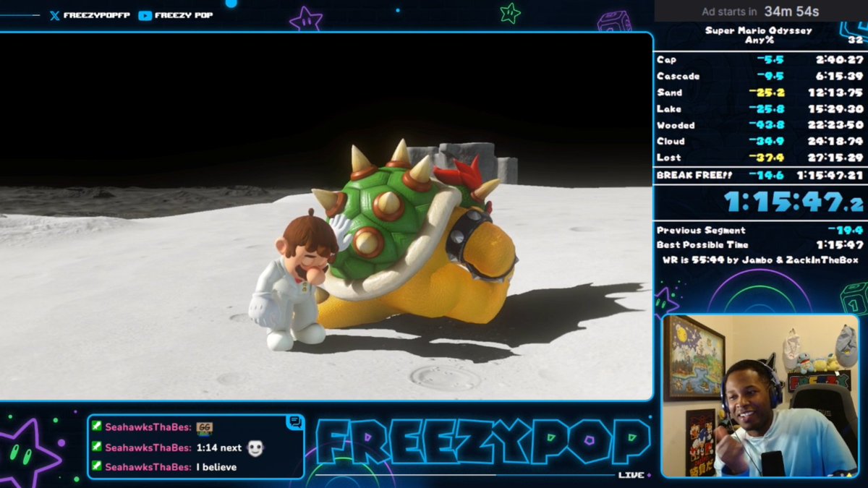Select the Cascade split row

pos(759,76)
